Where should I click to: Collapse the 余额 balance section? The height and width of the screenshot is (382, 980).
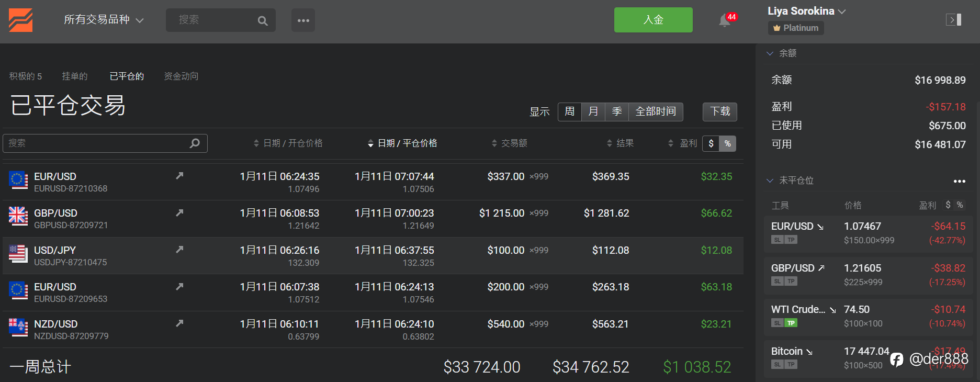[x=770, y=53]
